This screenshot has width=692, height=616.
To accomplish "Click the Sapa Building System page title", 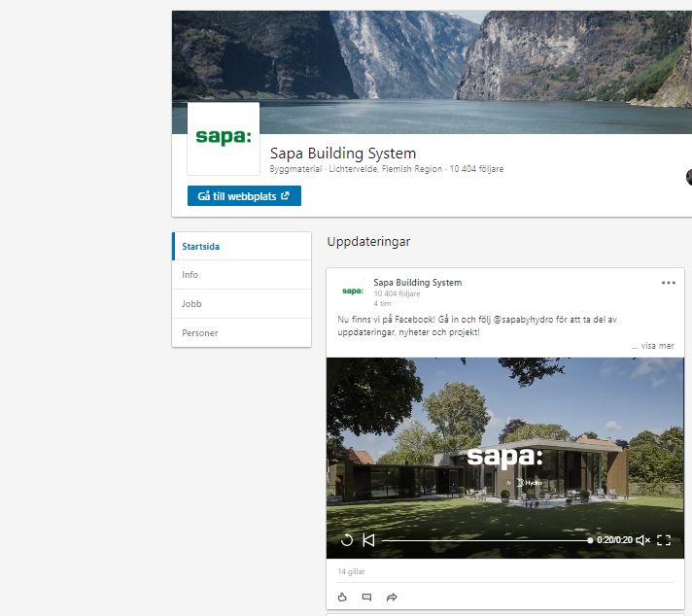I will [343, 154].
